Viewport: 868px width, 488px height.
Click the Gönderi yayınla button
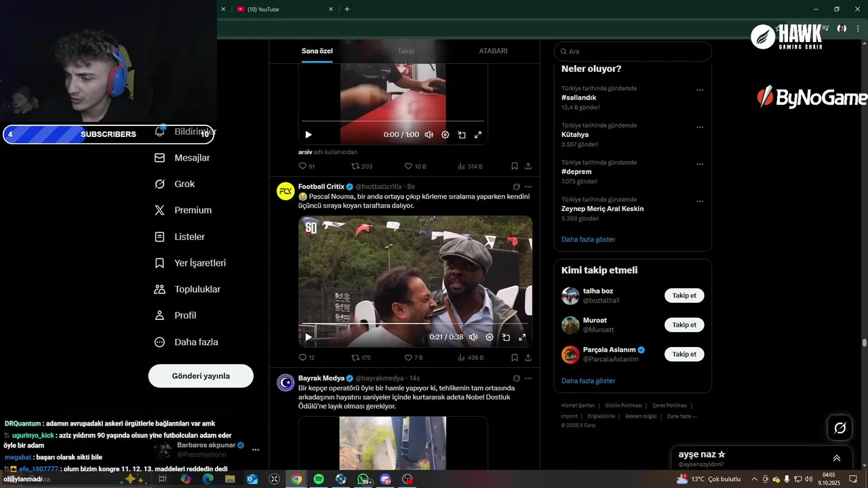point(201,375)
